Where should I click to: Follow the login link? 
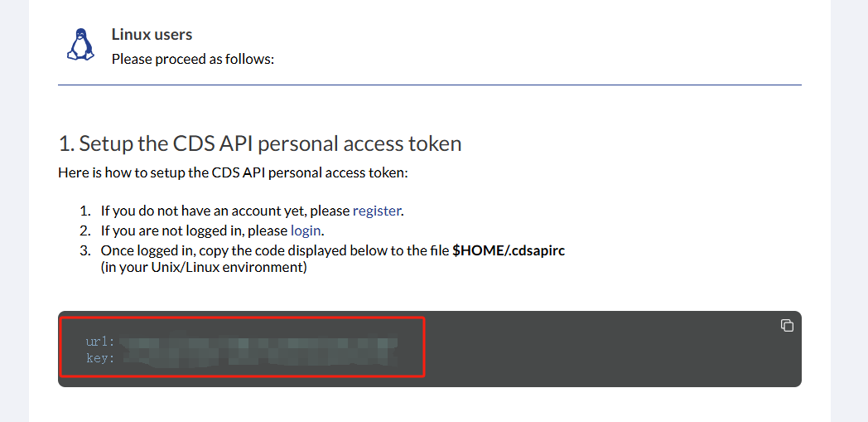coord(306,230)
